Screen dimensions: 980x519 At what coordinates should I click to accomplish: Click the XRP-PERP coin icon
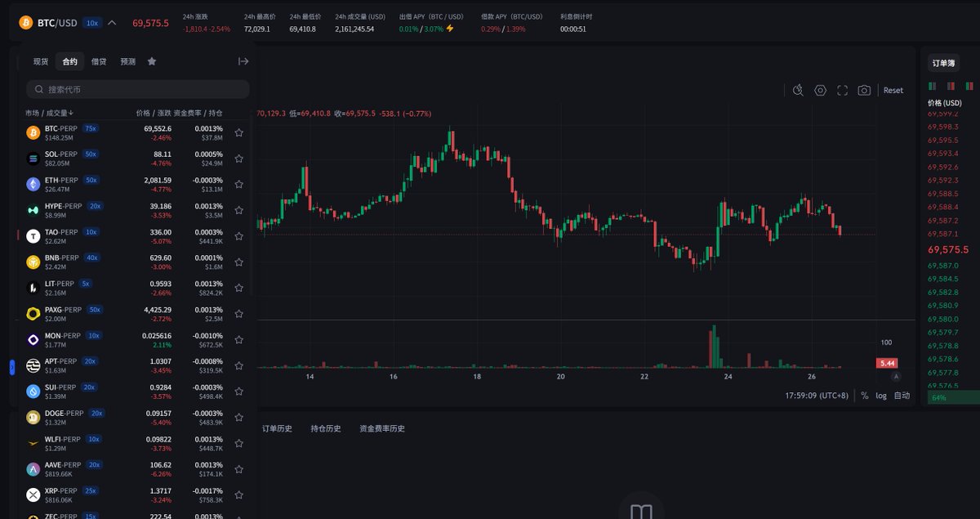pos(33,495)
